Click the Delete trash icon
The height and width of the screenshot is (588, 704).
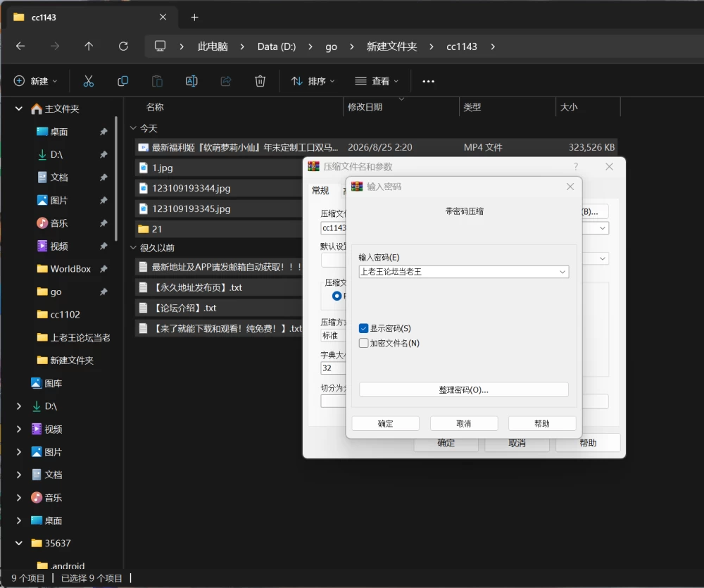click(x=260, y=81)
